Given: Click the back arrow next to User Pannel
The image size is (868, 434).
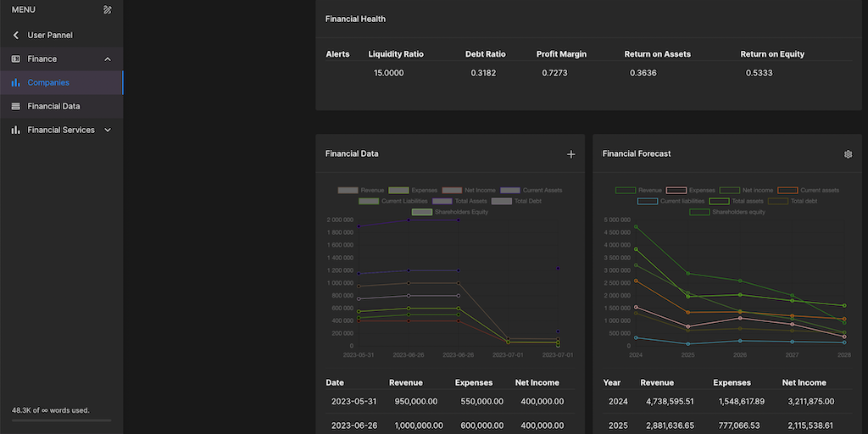Looking at the screenshot, I should pyautogui.click(x=15, y=36).
